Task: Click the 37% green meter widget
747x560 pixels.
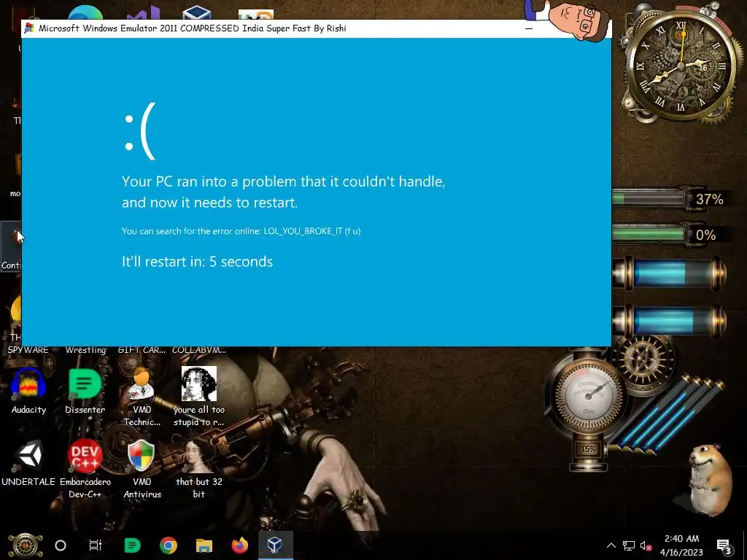Action: (670, 198)
